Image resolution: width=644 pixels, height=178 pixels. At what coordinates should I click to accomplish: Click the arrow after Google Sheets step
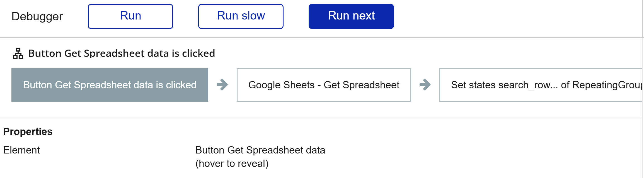click(x=425, y=85)
